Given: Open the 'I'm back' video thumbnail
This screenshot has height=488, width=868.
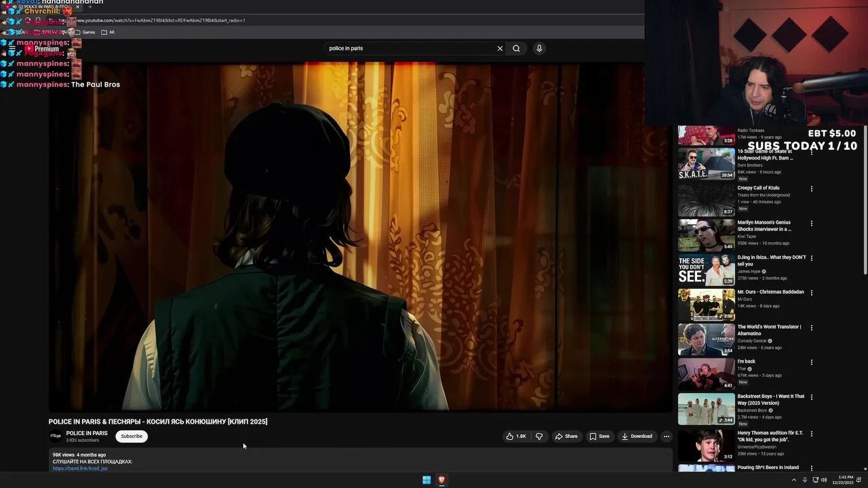Looking at the screenshot, I should (x=706, y=373).
